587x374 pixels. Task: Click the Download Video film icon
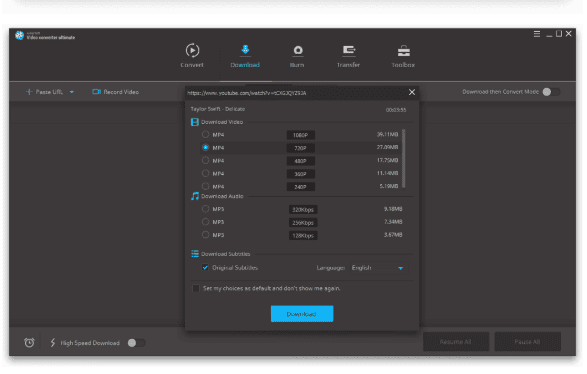tap(195, 122)
